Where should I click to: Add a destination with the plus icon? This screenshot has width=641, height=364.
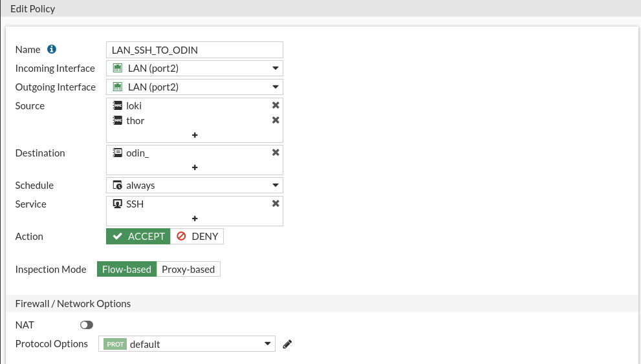195,167
